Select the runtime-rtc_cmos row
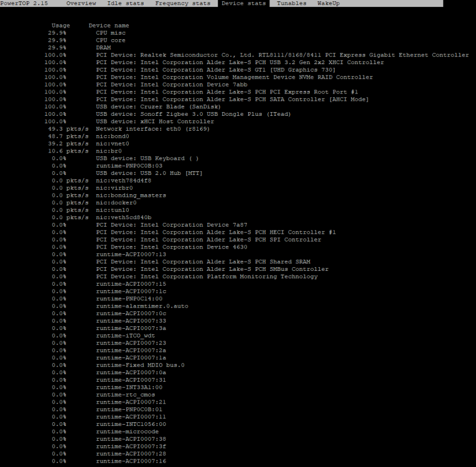This screenshot has width=476, height=467. (x=103, y=395)
